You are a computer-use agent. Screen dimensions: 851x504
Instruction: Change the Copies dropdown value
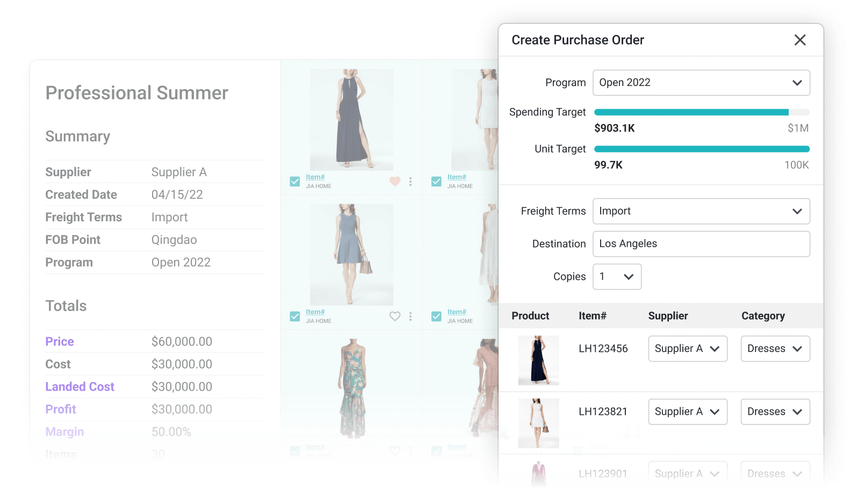click(617, 277)
